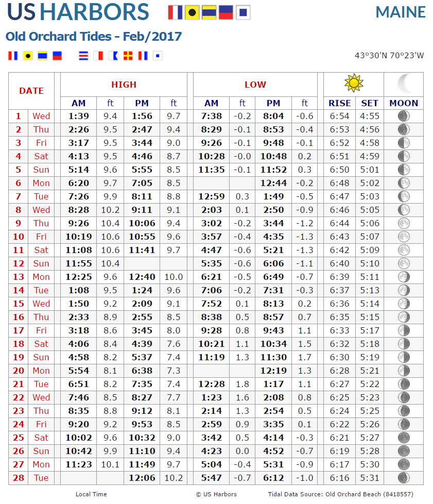This screenshot has width=433, height=504.
Task: Click moon phase icon for Tue the 7th
Action: coord(404,196)
